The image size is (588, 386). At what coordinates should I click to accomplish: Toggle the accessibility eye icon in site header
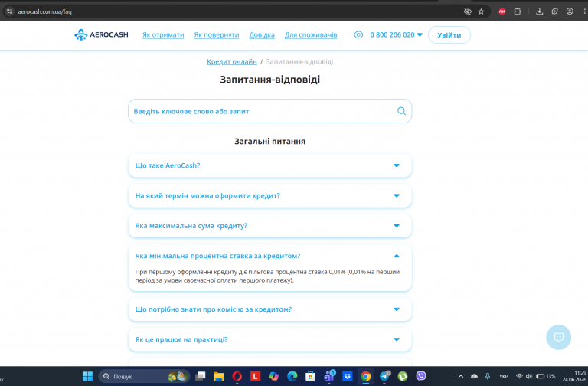coord(358,35)
